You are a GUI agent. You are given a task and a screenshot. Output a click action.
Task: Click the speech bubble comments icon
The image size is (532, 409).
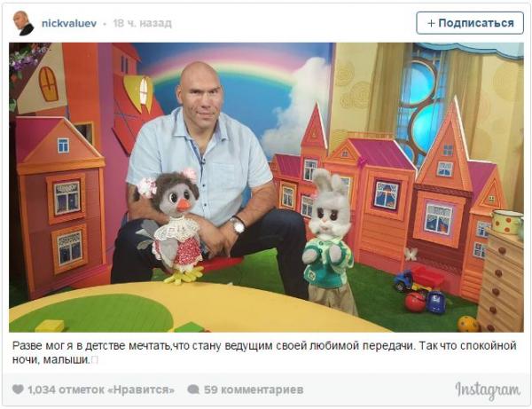click(x=193, y=389)
